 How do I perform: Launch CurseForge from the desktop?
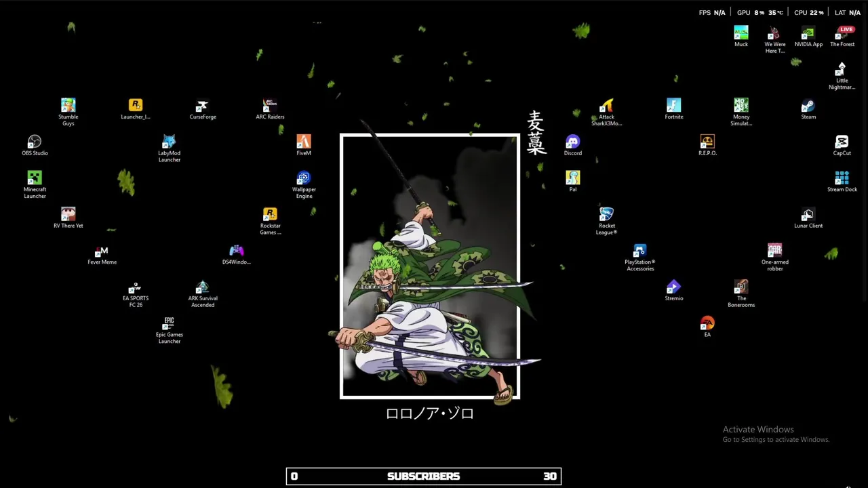click(203, 108)
